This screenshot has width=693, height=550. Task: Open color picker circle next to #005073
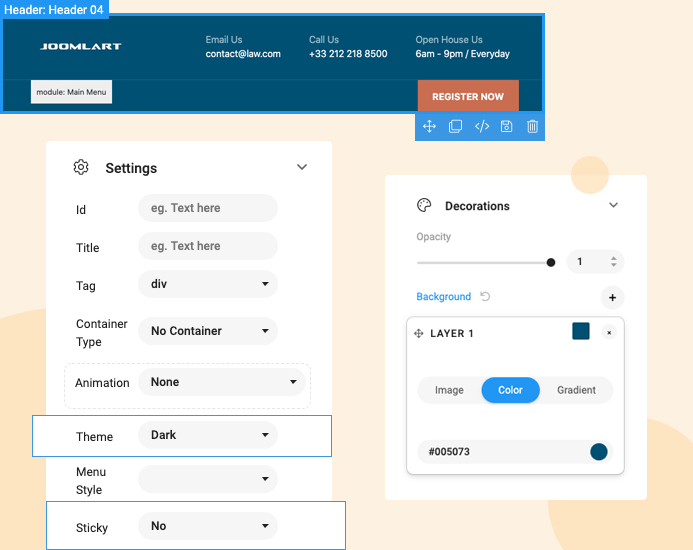click(598, 452)
